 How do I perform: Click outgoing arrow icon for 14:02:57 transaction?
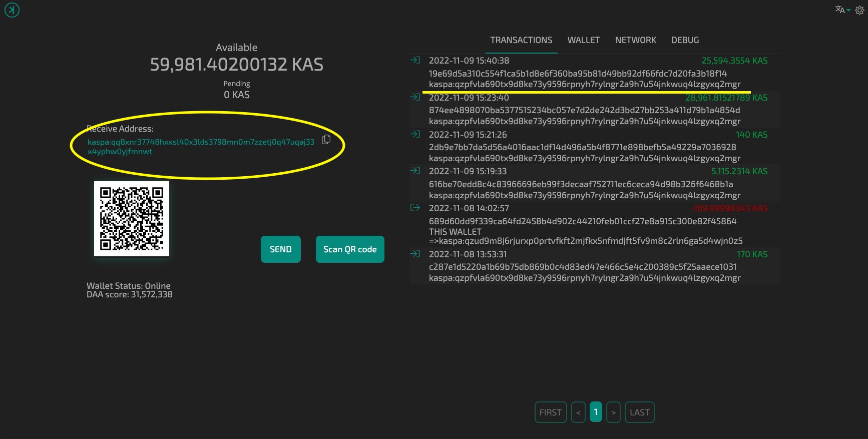[415, 208]
